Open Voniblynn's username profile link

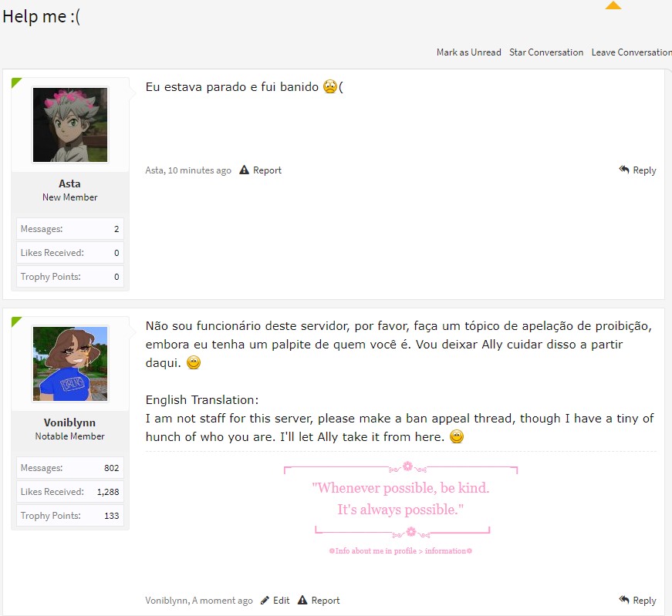(69, 422)
